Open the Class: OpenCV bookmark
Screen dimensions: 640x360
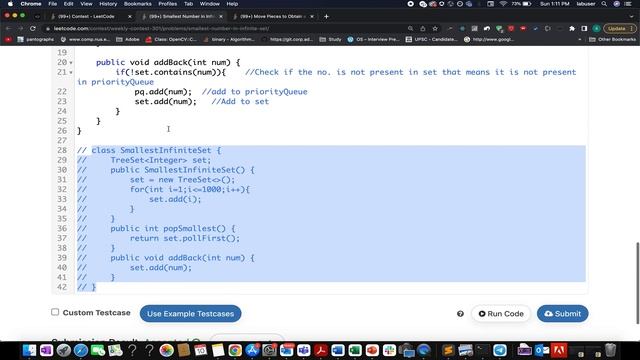tap(171, 40)
